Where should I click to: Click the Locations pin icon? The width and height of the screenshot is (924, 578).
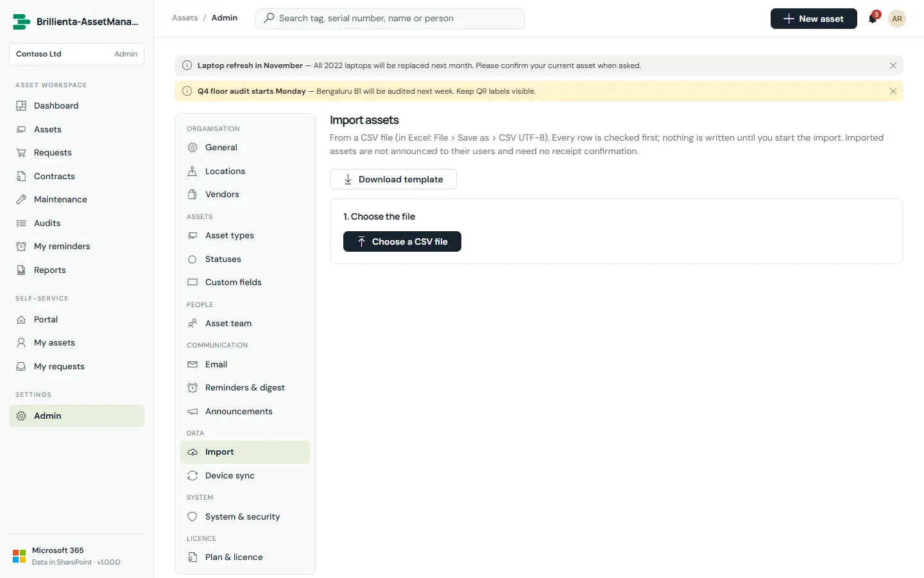[193, 171]
